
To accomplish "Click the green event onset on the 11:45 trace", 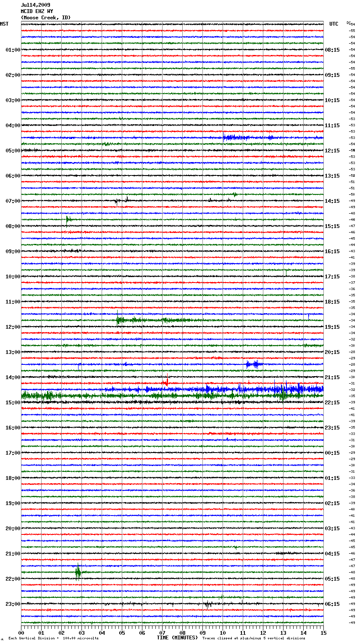I will click(x=119, y=320).
